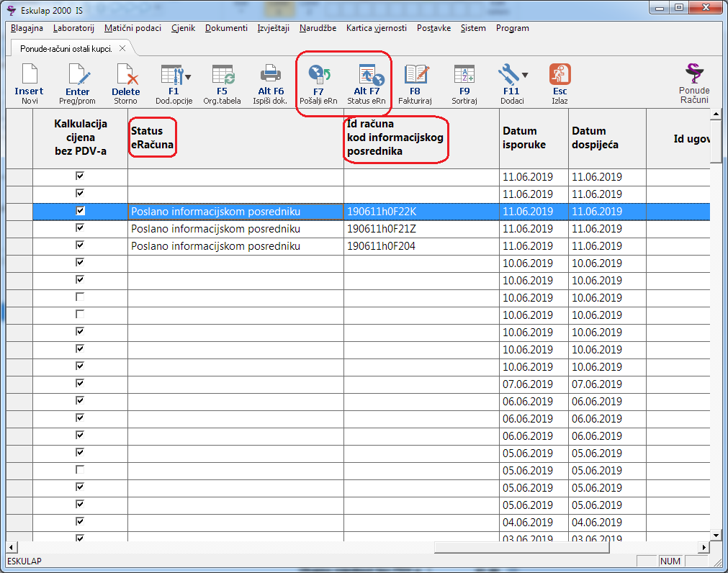Click the Eskulap 2000 title bar icon
Screen dimensions: 728x573
[12, 10]
